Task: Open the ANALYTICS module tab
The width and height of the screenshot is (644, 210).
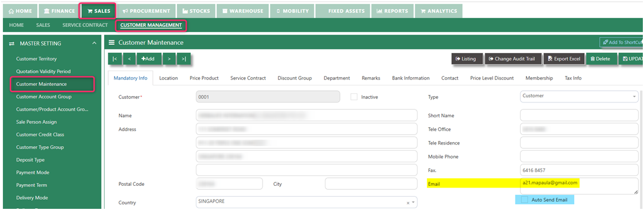Action: pos(438,11)
